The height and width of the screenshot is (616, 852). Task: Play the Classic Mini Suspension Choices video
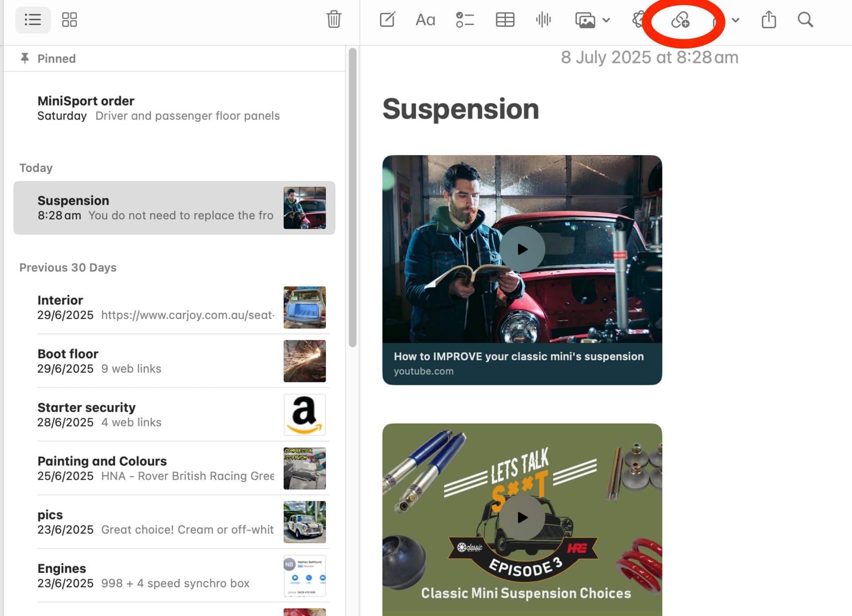[x=522, y=517]
